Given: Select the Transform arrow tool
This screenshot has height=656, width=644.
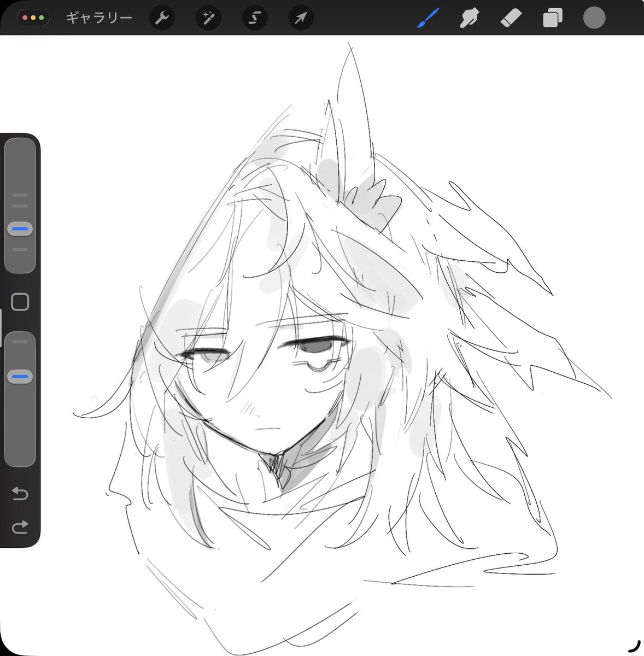Looking at the screenshot, I should (x=301, y=18).
